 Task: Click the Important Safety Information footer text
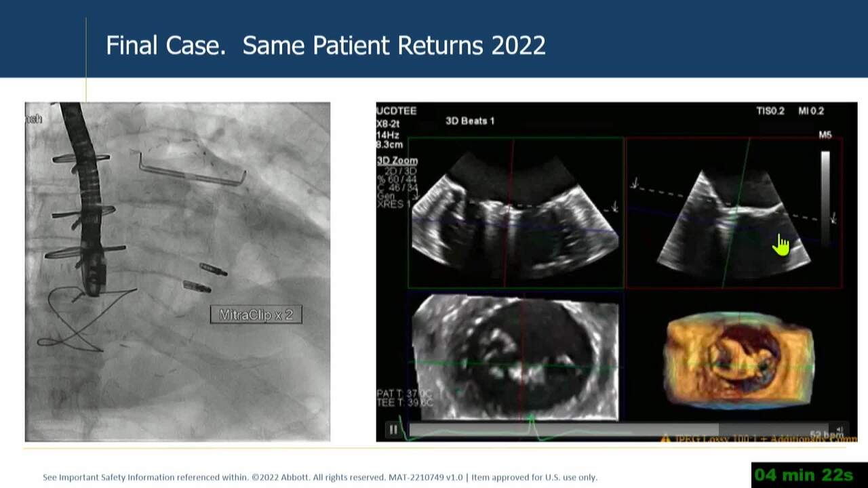point(320,477)
